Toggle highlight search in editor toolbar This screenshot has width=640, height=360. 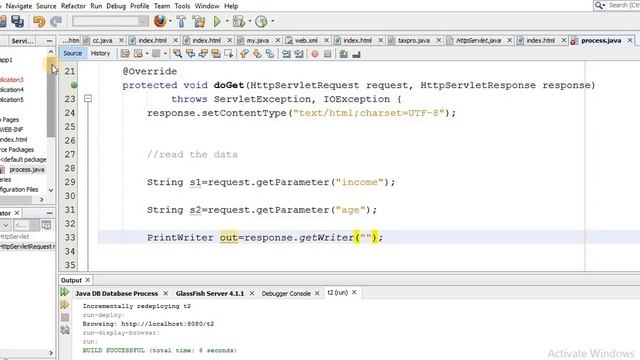pyautogui.click(x=216, y=53)
